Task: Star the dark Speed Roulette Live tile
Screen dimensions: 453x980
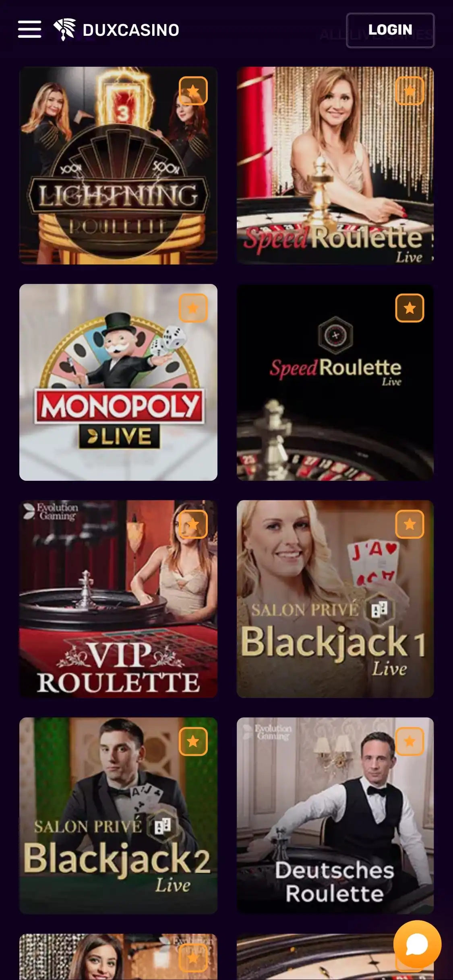Action: point(410,308)
